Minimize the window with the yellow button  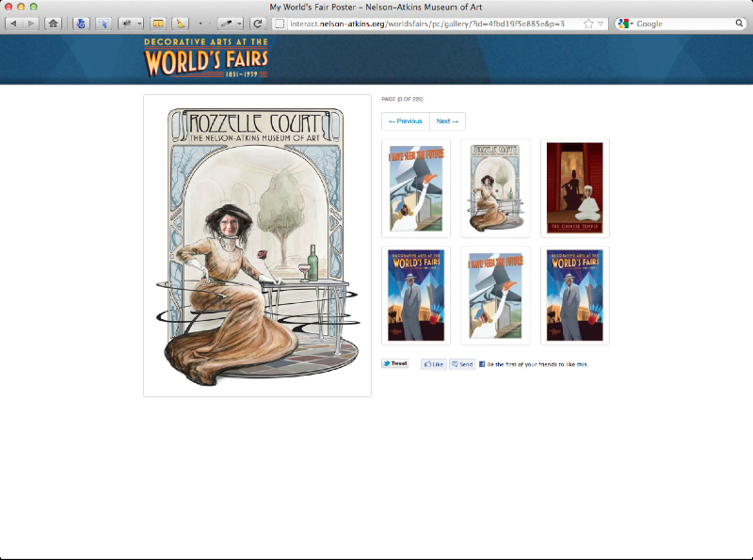point(21,7)
